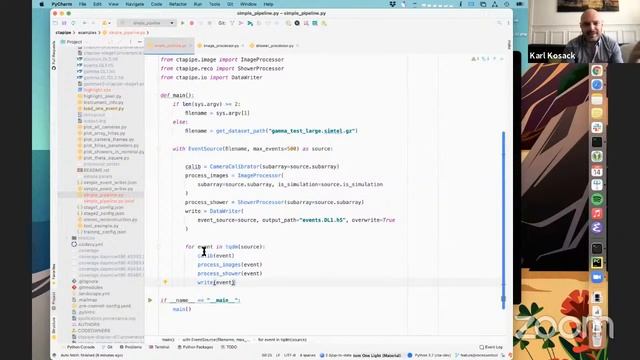Open the Apple menu

pyautogui.click(x=42, y=4)
